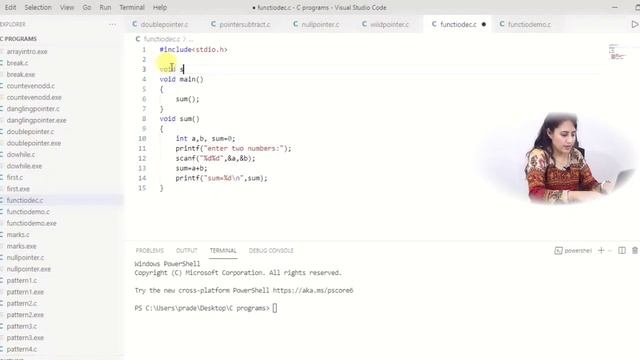Switch to the DEBUG CONSOLE panel tab
Screen dimensions: 640x360
pyautogui.click(x=271, y=251)
